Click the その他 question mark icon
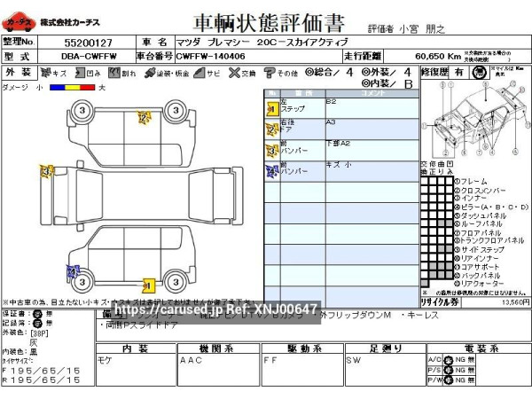The height and width of the screenshot is (399, 532). tap(270, 73)
